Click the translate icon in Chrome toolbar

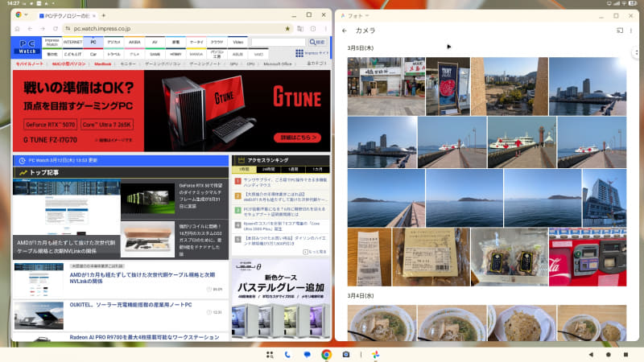300,29
